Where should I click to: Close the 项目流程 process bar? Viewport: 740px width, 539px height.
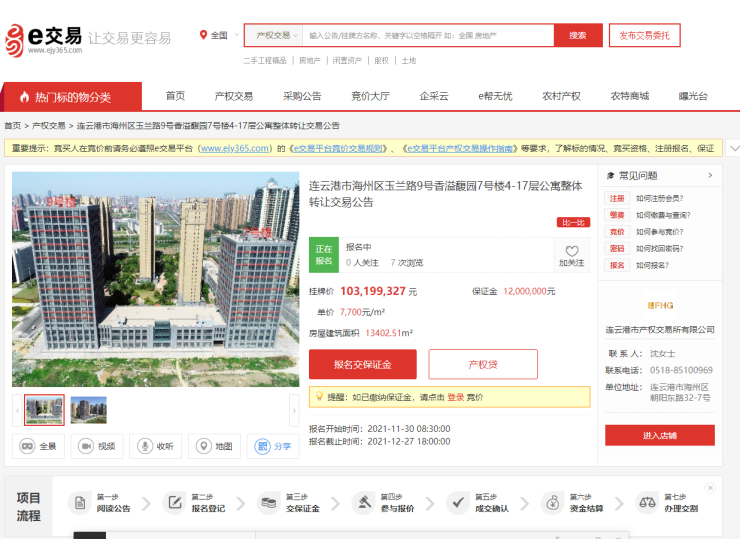710,488
